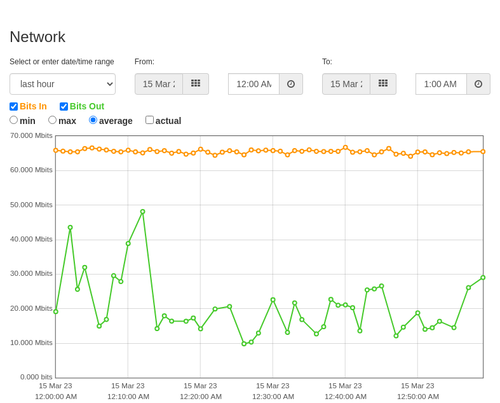Click the 'From:' label
The width and height of the screenshot is (500, 403).
coord(144,62)
